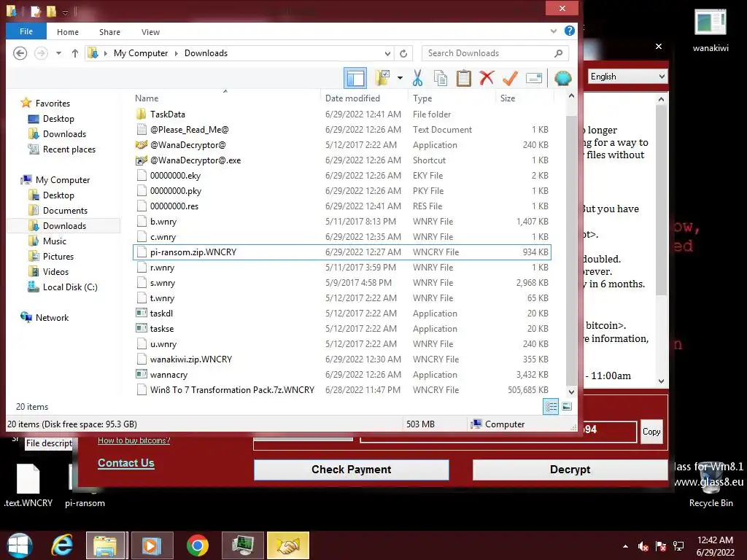Open Classic Shell settings shell icon
Viewport: 747px width, 560px height.
[562, 77]
